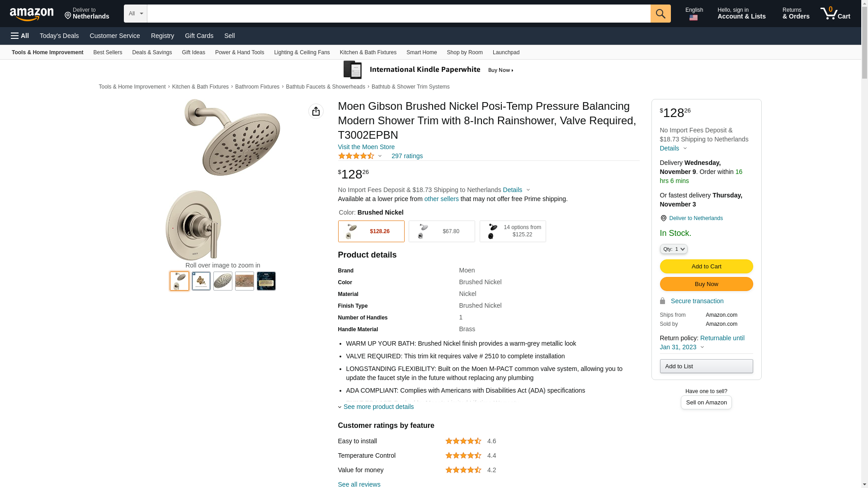Click the Add to Cart button
The image size is (868, 488).
click(706, 266)
